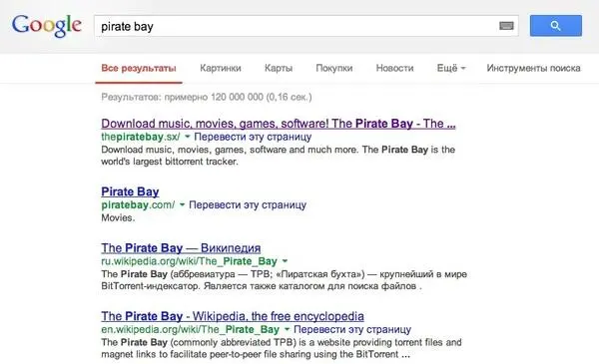Viewport: 599px width, 364px height.
Task: Expand the arrow next to piratebay.com
Action: click(183, 204)
